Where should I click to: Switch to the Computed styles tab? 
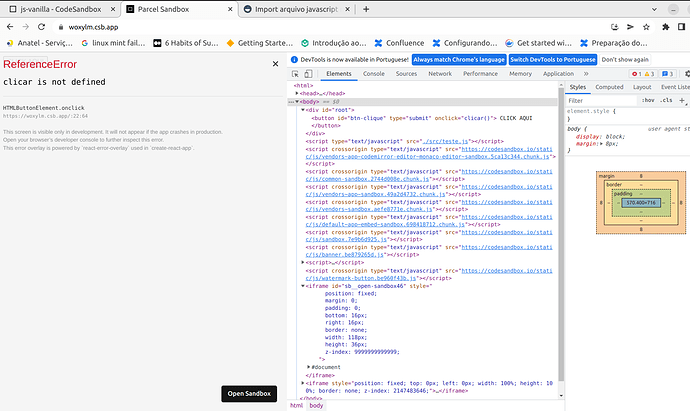pyautogui.click(x=609, y=87)
